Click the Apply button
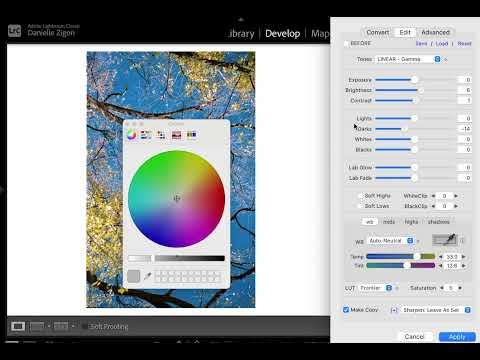Screen dimensions: 480x360 tap(457, 337)
